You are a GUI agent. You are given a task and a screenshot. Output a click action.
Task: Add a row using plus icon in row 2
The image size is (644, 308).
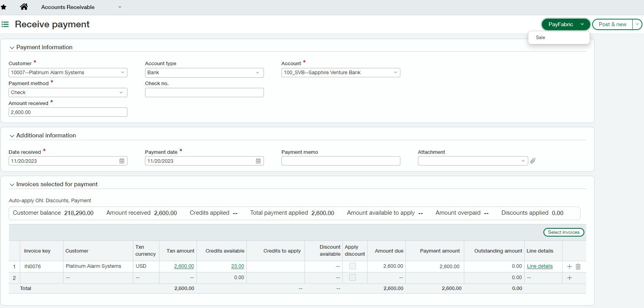[570, 278]
